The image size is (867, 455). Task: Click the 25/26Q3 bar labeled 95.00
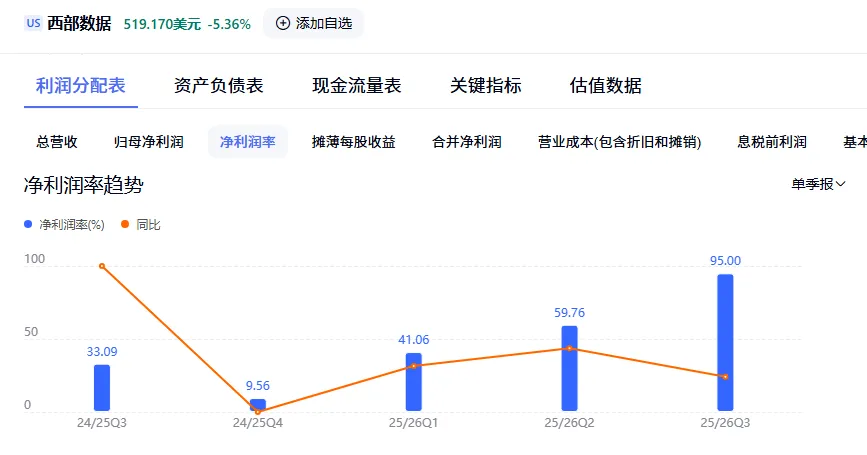click(x=725, y=343)
